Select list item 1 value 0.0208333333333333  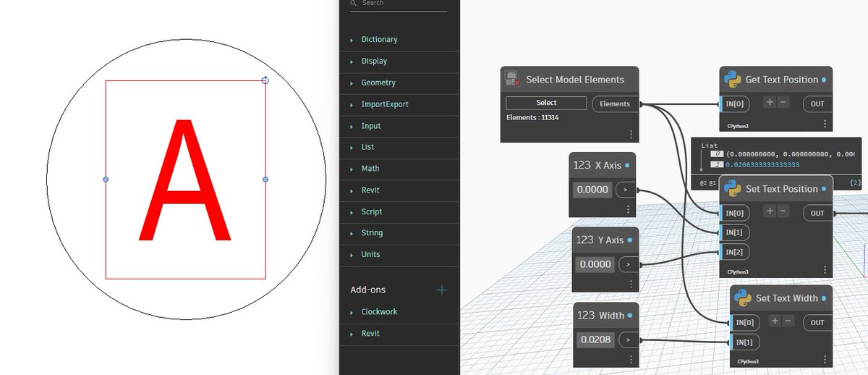click(x=762, y=165)
